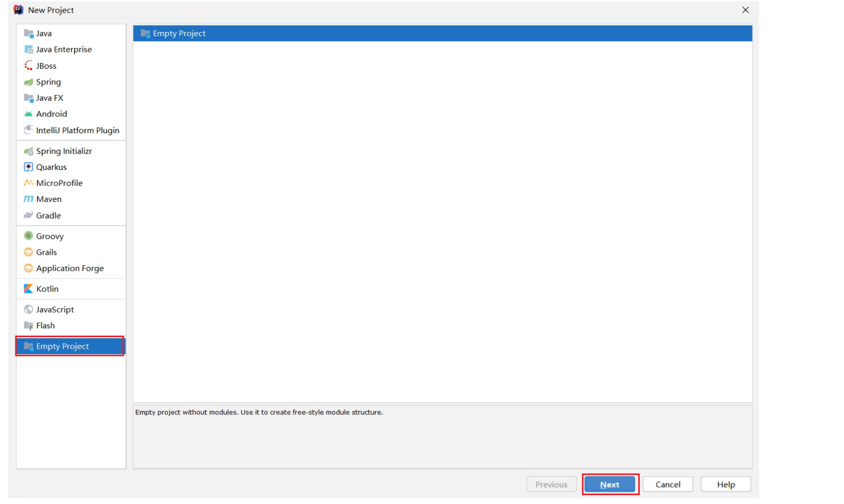Select the Kotlin logo icon
The width and height of the screenshot is (844, 504).
(x=28, y=289)
